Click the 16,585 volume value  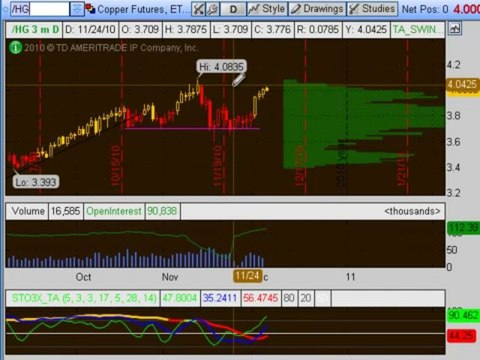tap(66, 211)
